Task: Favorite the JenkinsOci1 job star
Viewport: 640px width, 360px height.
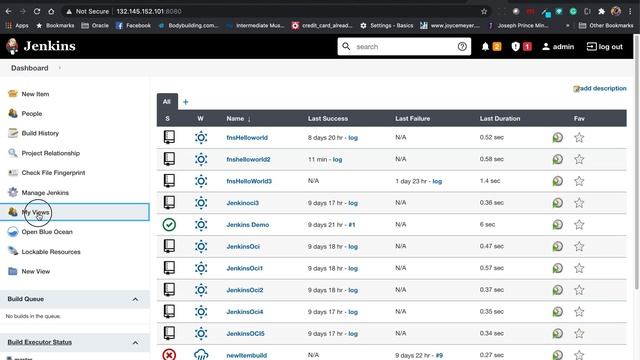Action: [579, 268]
